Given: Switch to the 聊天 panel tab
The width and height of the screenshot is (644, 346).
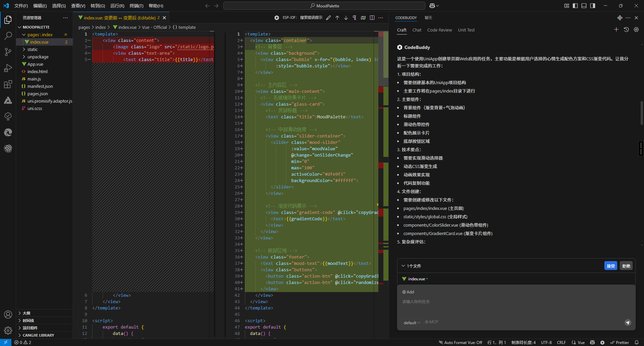Looking at the screenshot, I should [428, 18].
